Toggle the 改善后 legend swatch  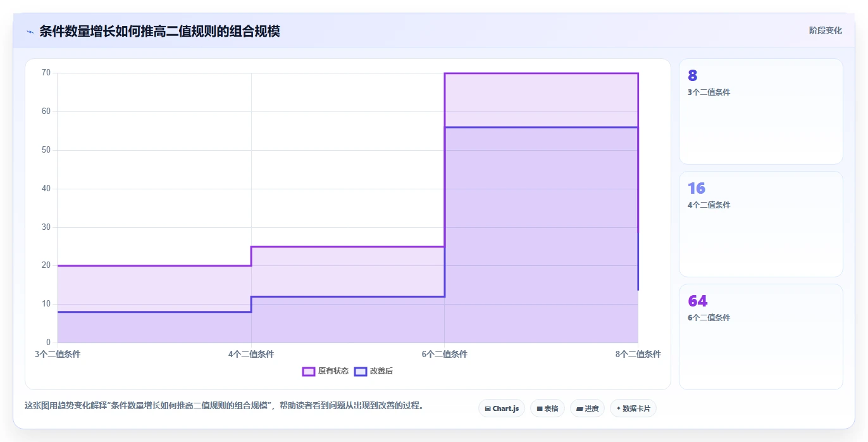(361, 371)
